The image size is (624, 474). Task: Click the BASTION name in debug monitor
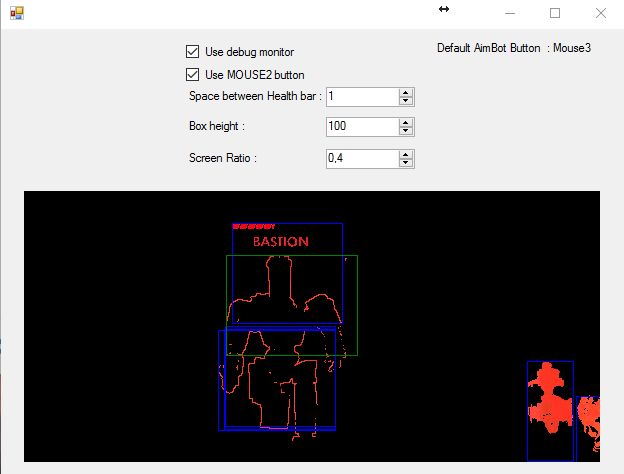[x=281, y=242]
